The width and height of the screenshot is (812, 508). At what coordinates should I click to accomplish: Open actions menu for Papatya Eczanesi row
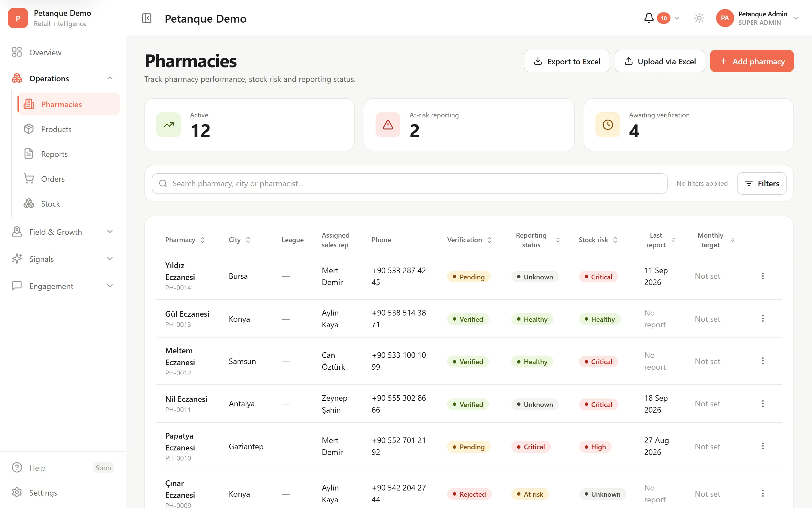tap(763, 446)
